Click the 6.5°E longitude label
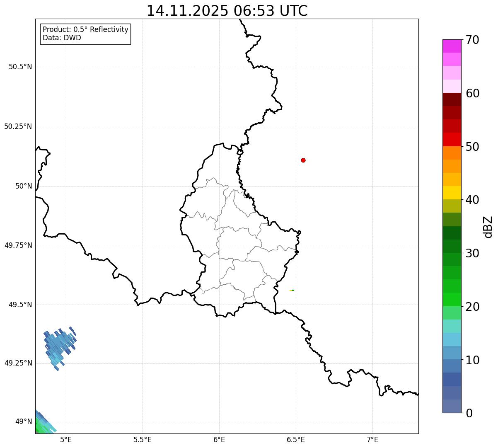 [x=296, y=439]
